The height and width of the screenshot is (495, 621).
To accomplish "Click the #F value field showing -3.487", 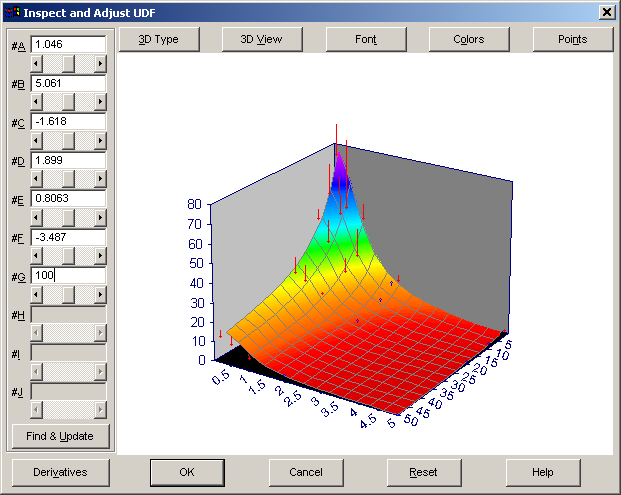I will point(68,237).
